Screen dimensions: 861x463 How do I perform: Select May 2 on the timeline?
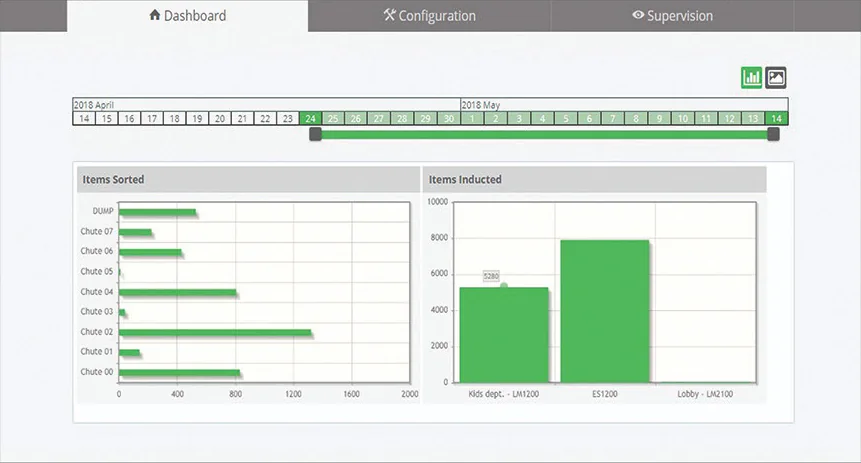click(x=495, y=118)
